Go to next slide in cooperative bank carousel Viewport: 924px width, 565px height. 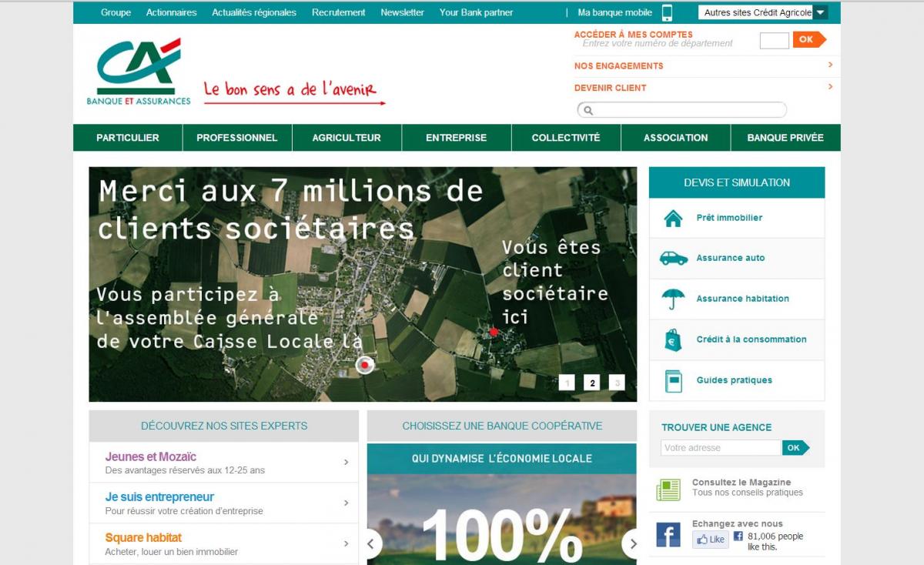(632, 543)
